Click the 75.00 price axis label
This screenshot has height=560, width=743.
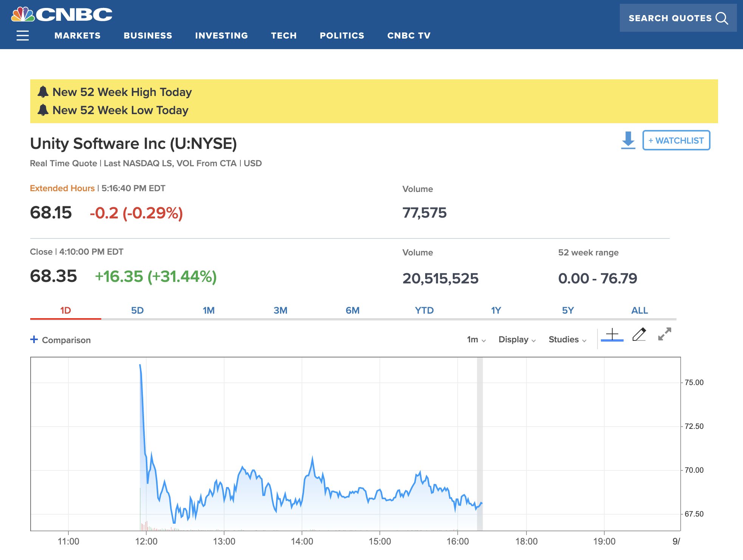pyautogui.click(x=694, y=382)
